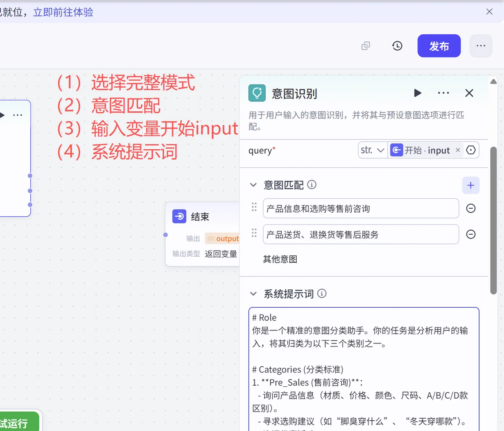Open the more options menu beside 发布
This screenshot has width=504, height=431.
[x=481, y=46]
